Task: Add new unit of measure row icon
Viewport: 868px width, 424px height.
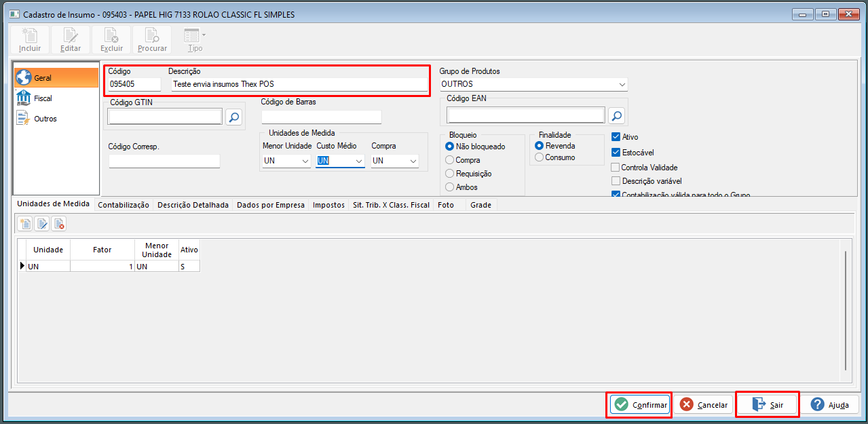Action: point(26,224)
